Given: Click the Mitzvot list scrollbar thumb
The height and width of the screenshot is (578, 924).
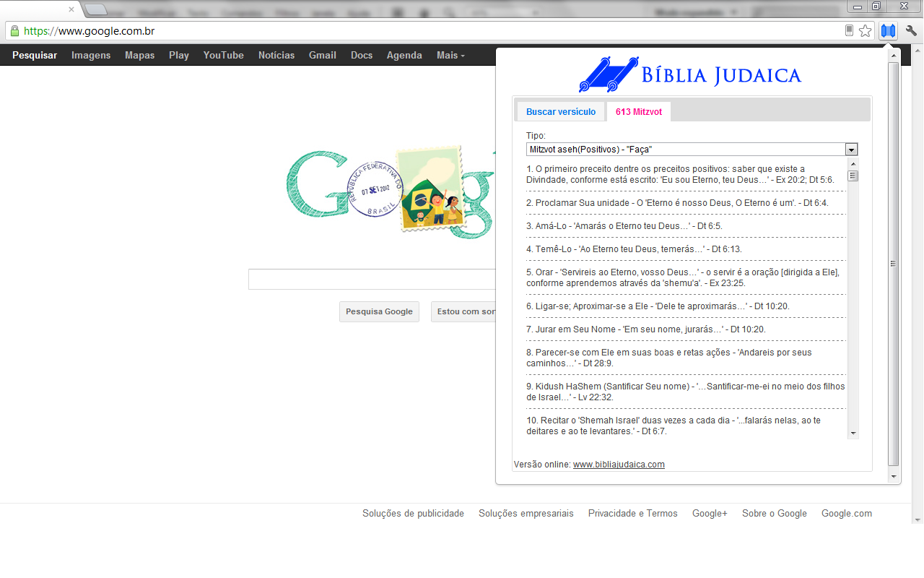Looking at the screenshot, I should tap(853, 176).
